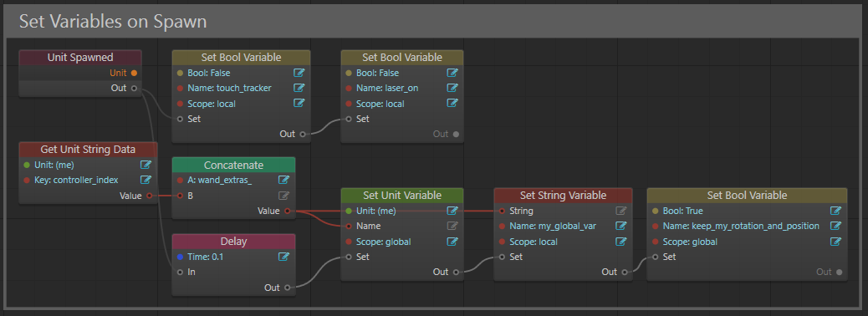
Task: Edit Bool: False icon in laser_on node
Action: [x=452, y=73]
